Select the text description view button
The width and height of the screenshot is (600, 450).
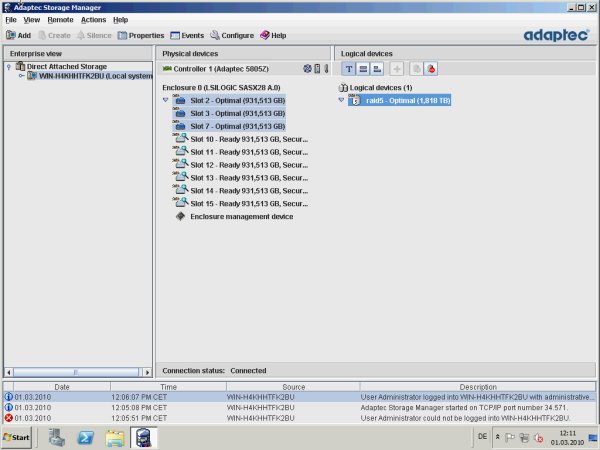point(349,69)
